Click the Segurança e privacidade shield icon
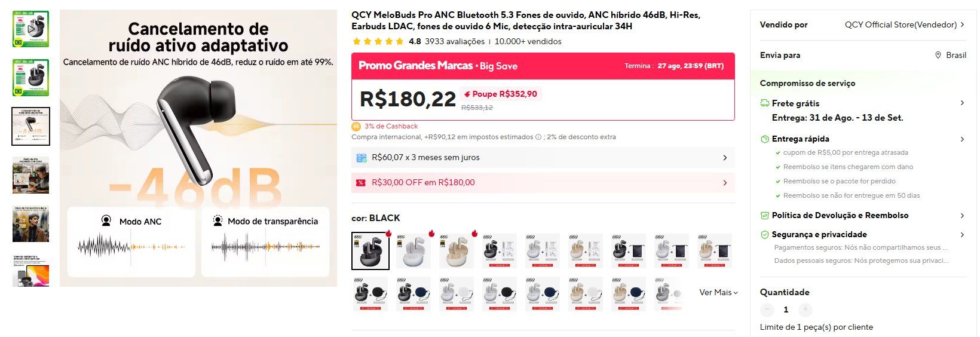Viewport: 980px width, 337px height. [764, 235]
